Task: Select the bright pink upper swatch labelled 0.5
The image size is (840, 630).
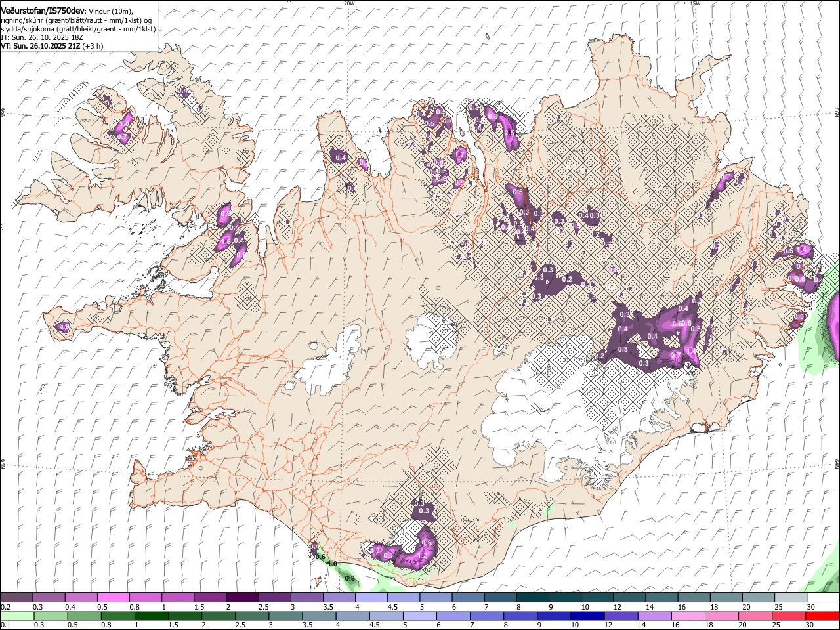Action: [x=114, y=598]
